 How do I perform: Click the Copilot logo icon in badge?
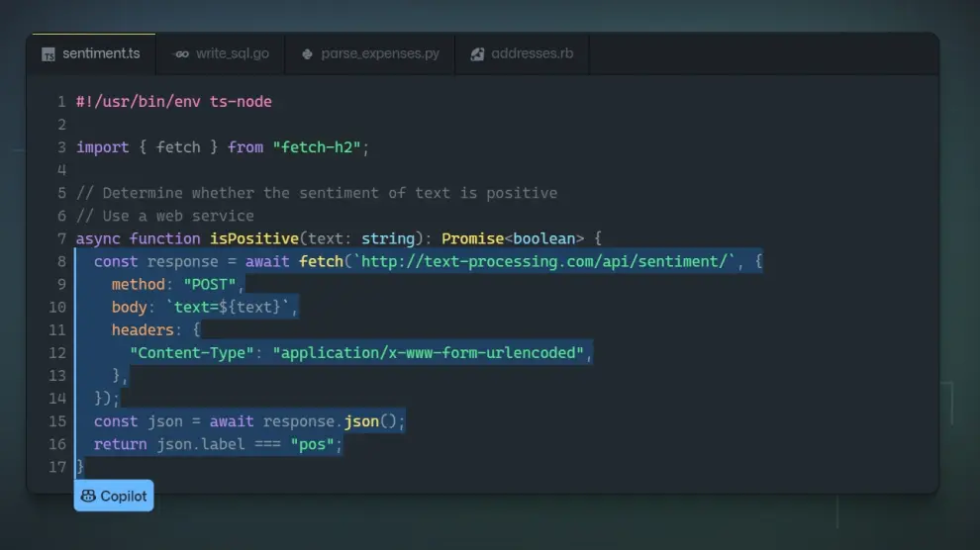(89, 497)
